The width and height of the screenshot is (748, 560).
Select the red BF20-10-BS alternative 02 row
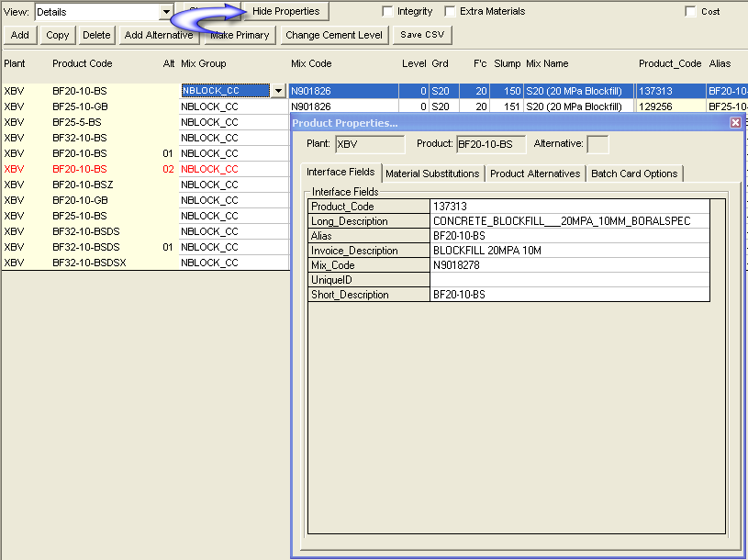pos(80,169)
